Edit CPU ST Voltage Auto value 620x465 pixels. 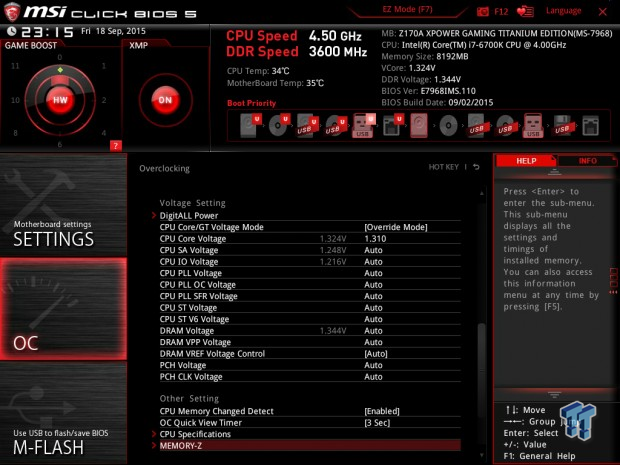coord(373,307)
